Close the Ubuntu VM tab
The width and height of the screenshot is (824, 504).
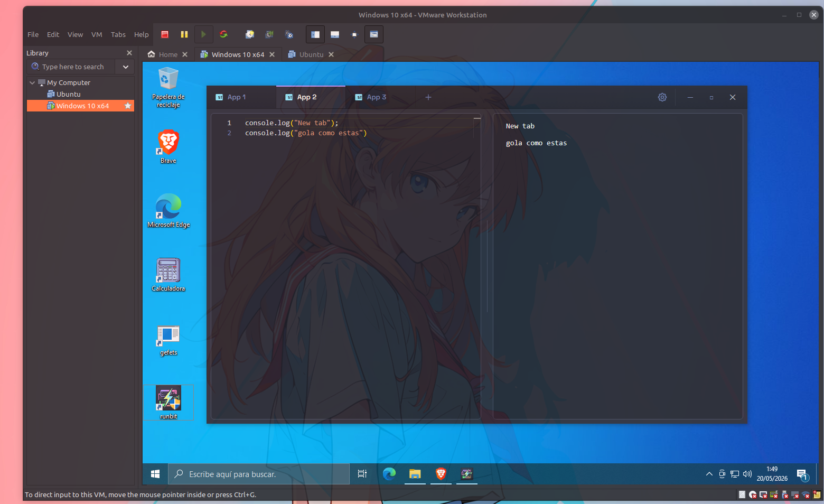click(x=331, y=54)
